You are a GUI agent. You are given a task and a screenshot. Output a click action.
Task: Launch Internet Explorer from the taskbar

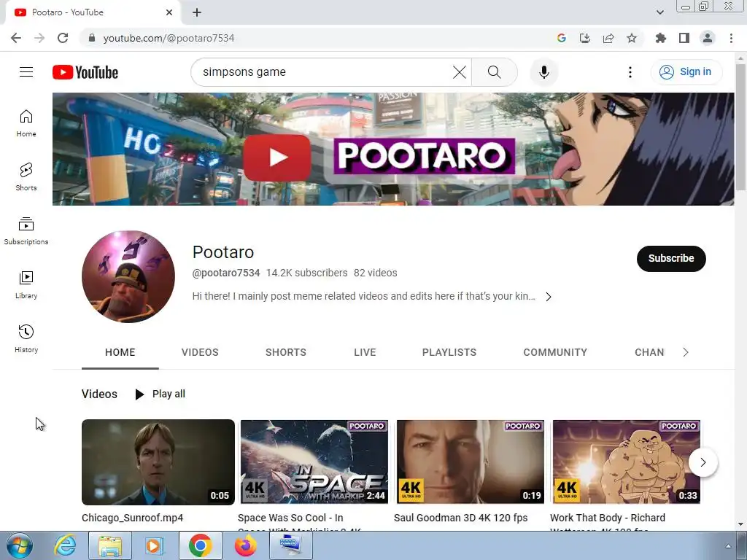tap(65, 545)
